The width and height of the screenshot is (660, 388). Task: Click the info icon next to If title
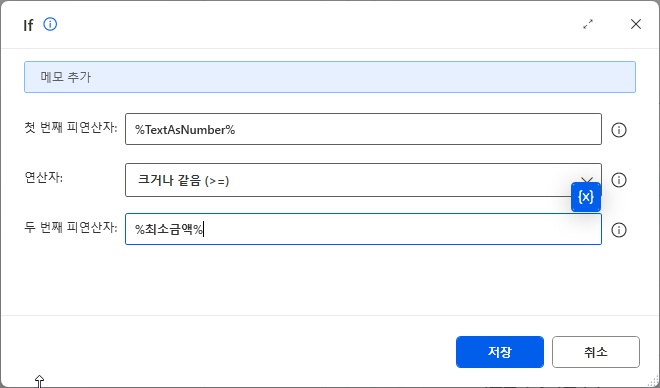tap(50, 24)
